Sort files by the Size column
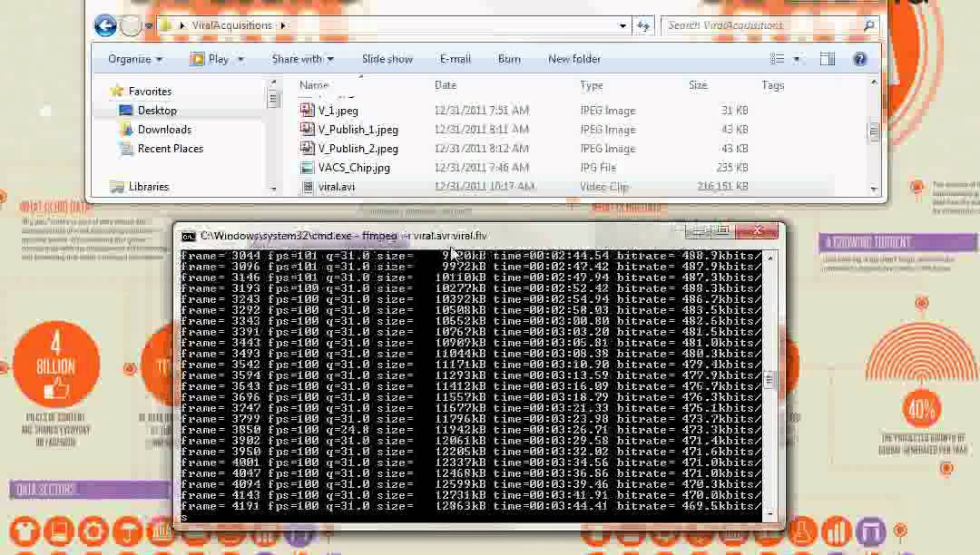The image size is (980, 555). pos(698,85)
